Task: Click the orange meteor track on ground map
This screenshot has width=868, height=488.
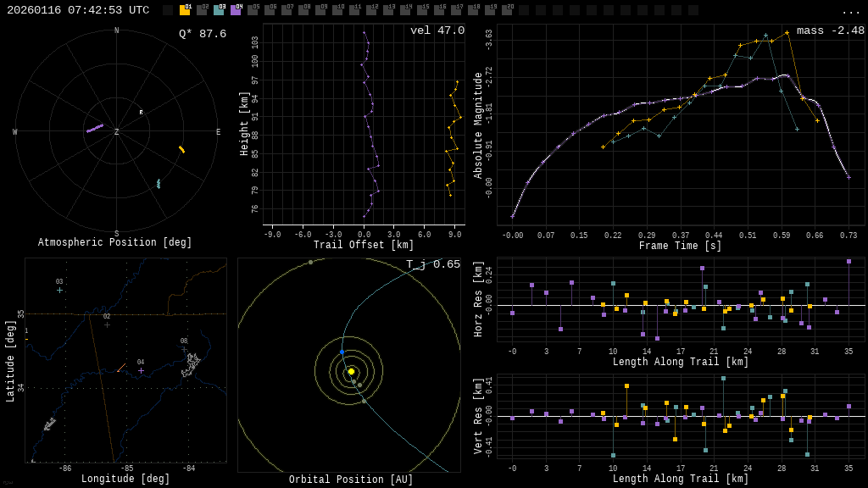Action: 121,368
